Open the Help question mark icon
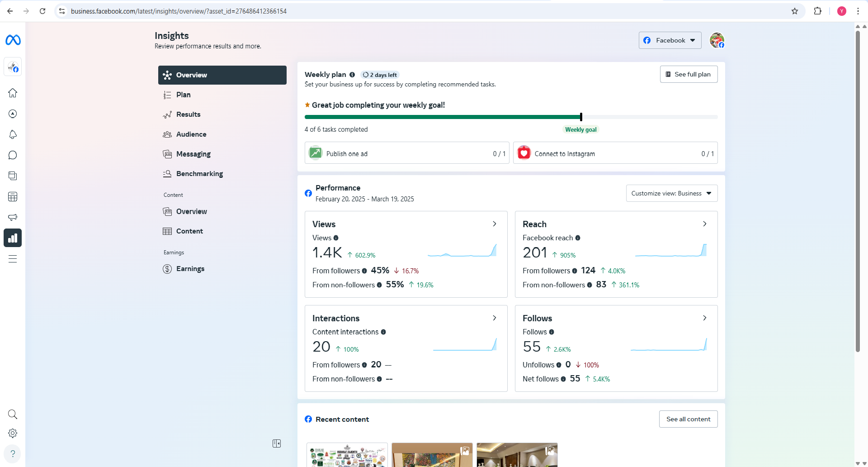Image resolution: width=868 pixels, height=467 pixels. coord(13,453)
